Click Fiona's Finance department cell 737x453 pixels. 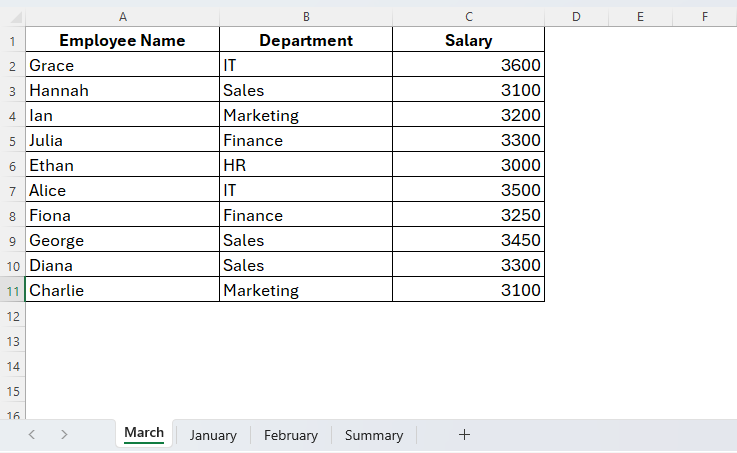coord(306,215)
